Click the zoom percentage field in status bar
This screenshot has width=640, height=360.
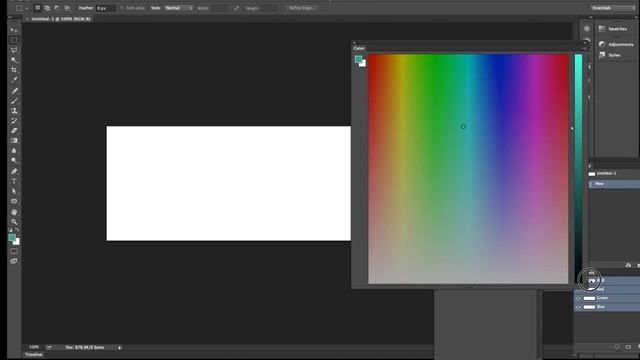tap(33, 347)
